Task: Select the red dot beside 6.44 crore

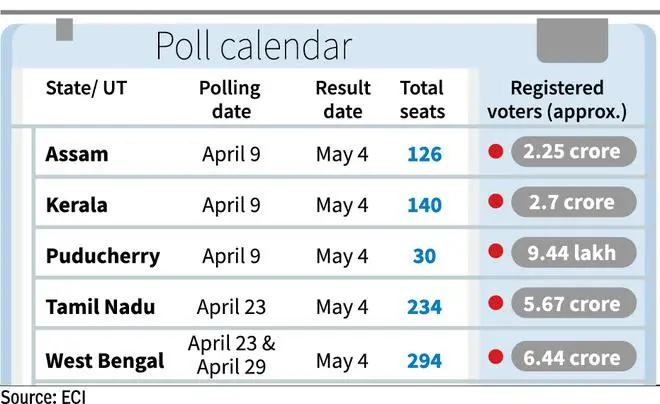Action: pyautogui.click(x=493, y=357)
